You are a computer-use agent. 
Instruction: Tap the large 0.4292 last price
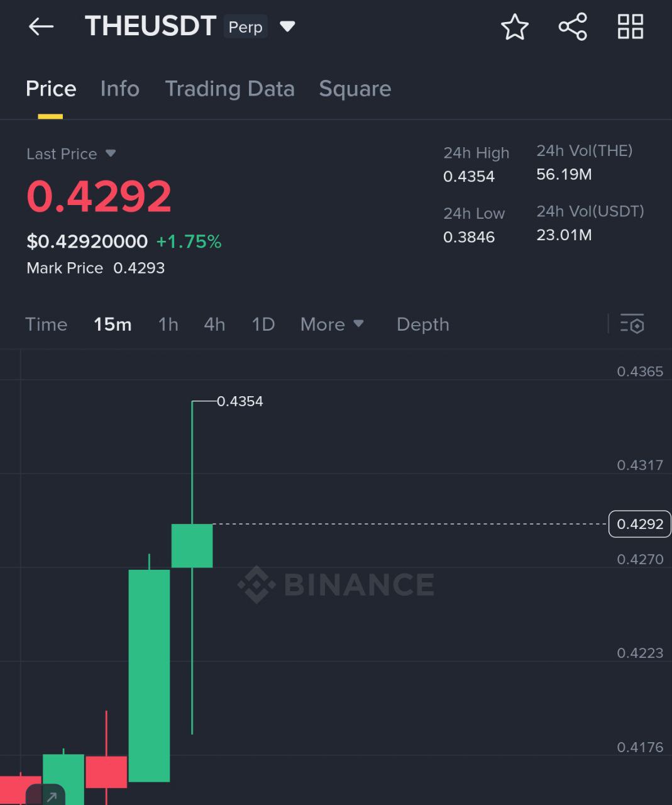click(99, 196)
